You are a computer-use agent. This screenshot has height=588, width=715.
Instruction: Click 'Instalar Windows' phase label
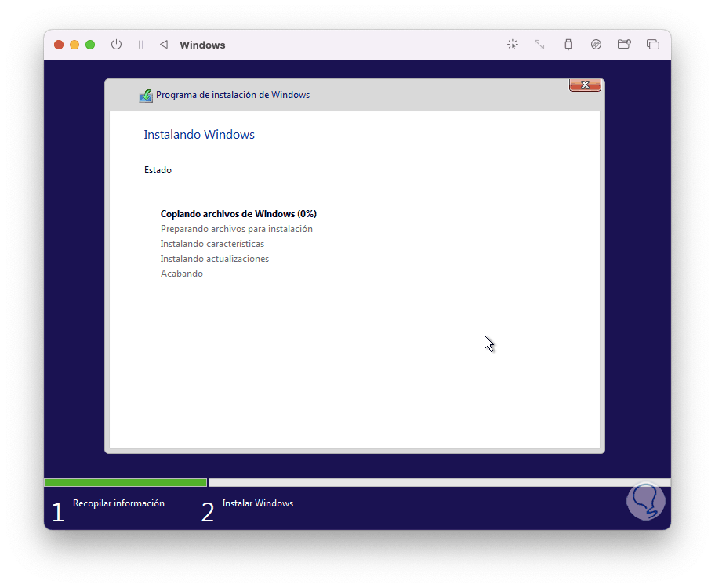click(x=258, y=503)
